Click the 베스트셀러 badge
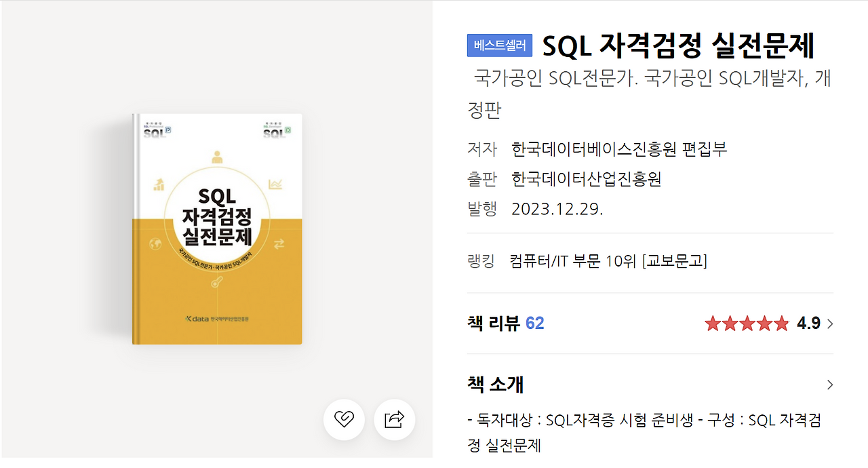868x468 pixels. pos(500,43)
